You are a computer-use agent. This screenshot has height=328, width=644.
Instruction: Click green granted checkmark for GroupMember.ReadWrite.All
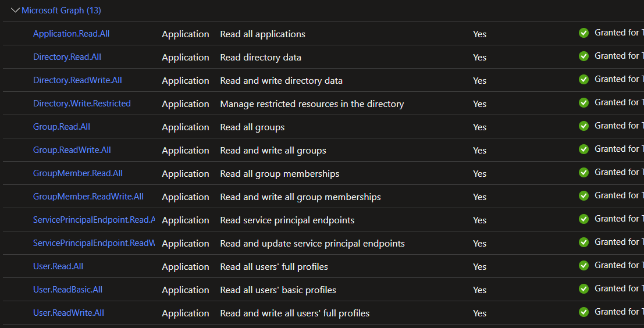click(583, 195)
